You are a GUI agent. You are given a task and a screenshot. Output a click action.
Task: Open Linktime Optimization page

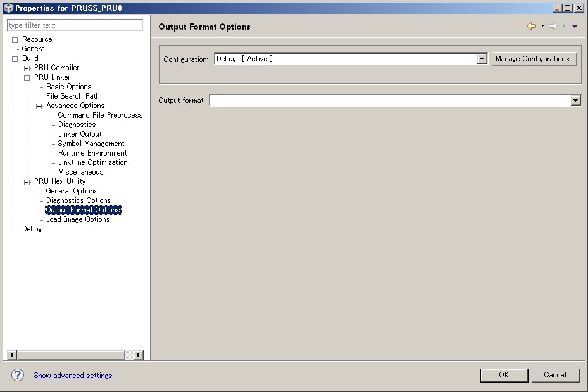click(x=92, y=162)
